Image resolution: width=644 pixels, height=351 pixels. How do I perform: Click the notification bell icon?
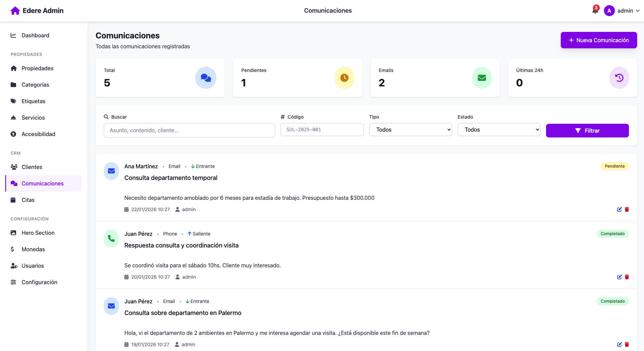(x=595, y=11)
